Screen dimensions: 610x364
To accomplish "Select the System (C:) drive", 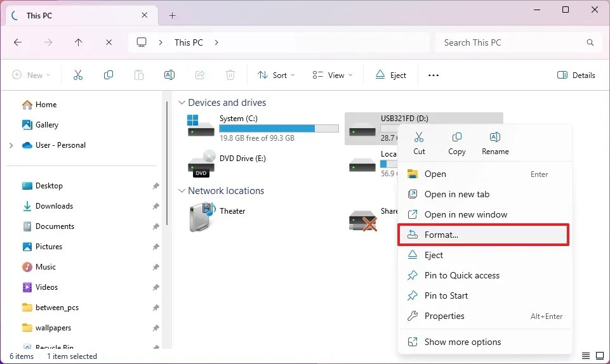I will coord(263,128).
